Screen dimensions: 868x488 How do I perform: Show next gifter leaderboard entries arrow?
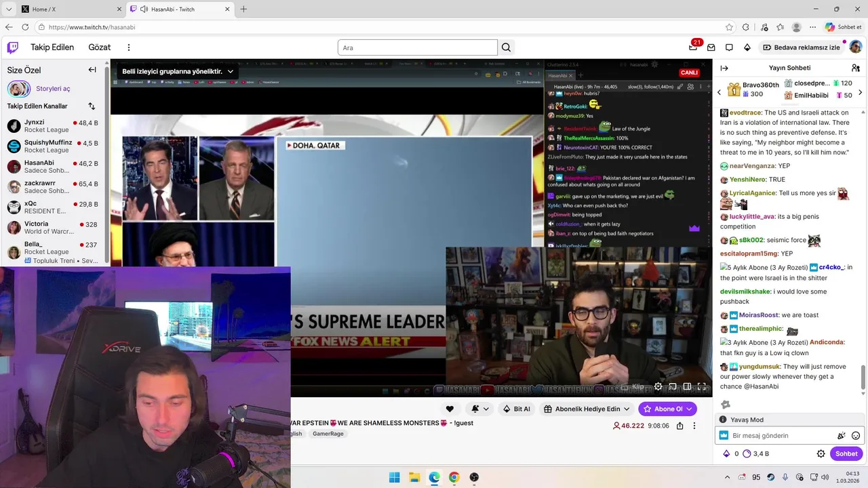click(x=861, y=92)
